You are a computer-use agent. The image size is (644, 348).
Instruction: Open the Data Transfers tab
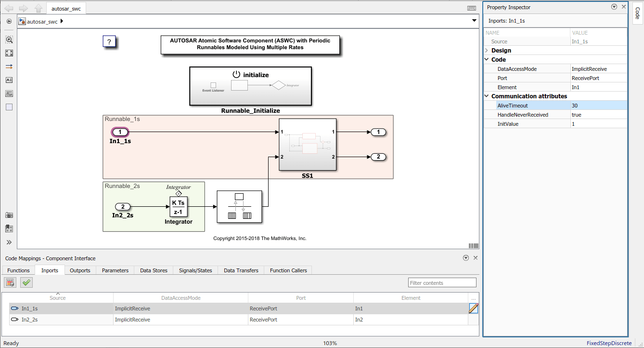[x=241, y=270]
